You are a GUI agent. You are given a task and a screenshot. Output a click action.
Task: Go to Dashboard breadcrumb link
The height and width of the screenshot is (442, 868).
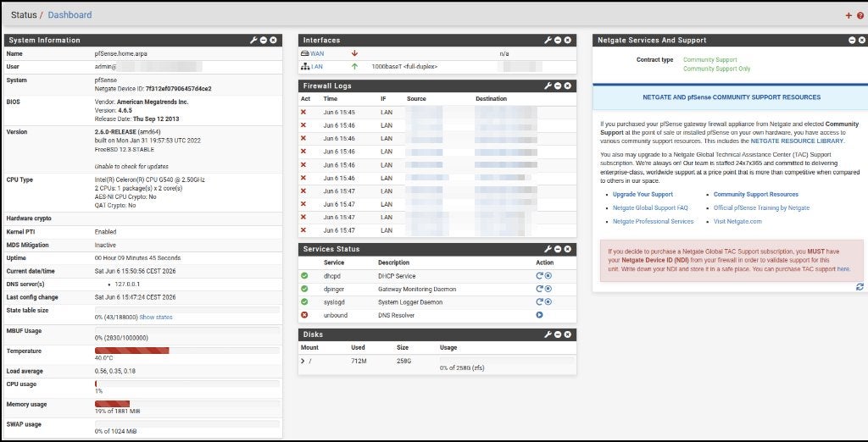[x=70, y=15]
